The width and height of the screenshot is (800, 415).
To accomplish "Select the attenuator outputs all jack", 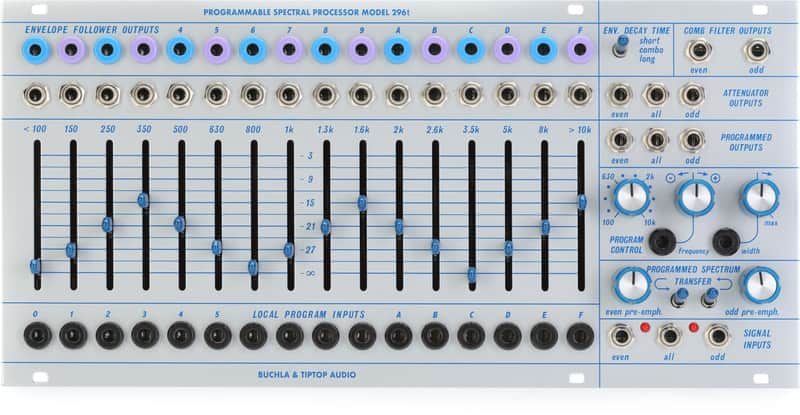I will [656, 95].
